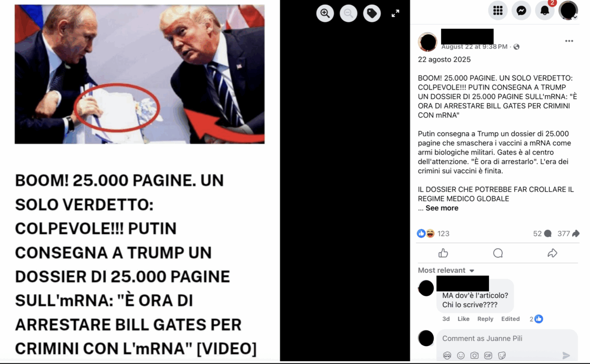Open Messenger chats
Screen dimensions: 590x364
(x=521, y=10)
